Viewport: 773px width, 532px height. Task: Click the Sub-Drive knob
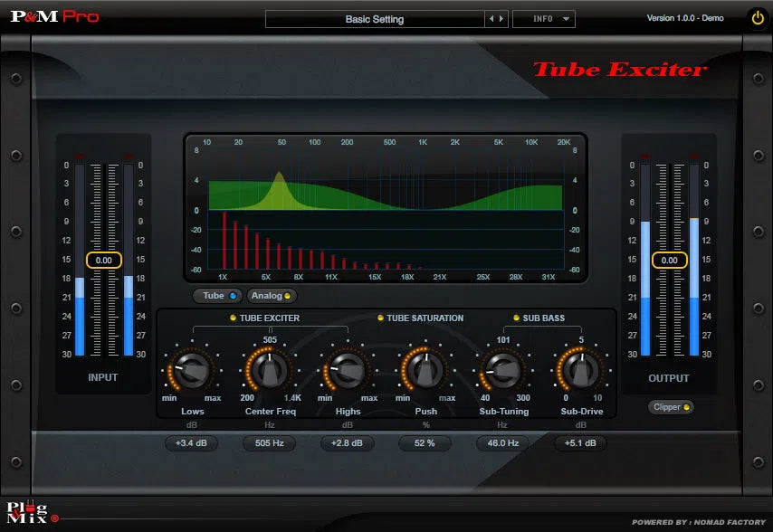tap(580, 370)
